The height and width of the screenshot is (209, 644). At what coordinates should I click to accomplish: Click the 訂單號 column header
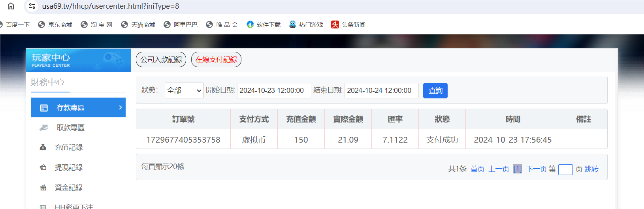183,119
